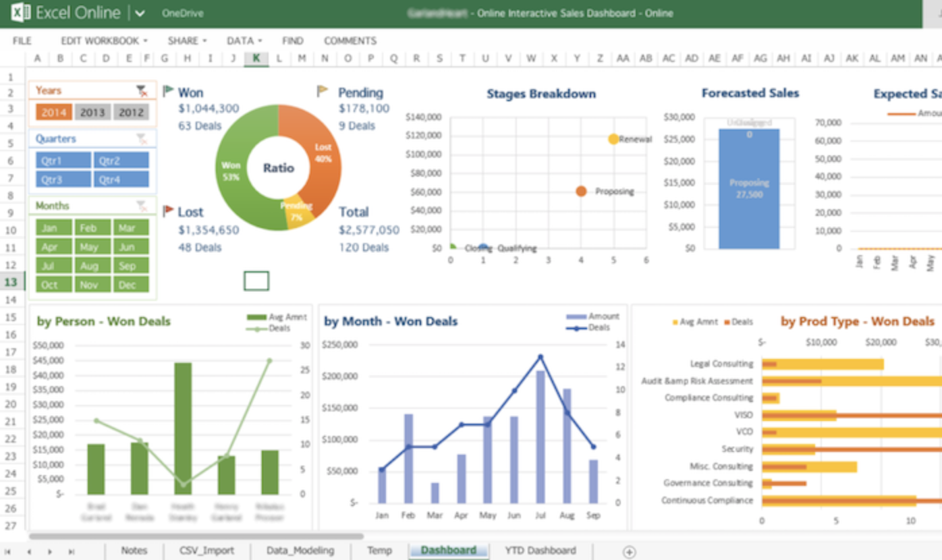Click the green Won flag icon
The height and width of the screenshot is (560, 942).
tap(168, 90)
